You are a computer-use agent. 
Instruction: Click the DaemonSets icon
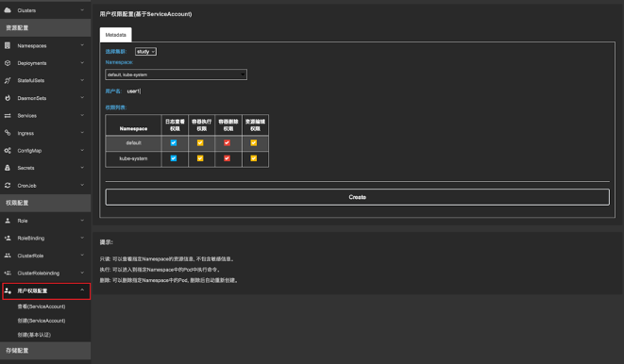[x=8, y=98]
